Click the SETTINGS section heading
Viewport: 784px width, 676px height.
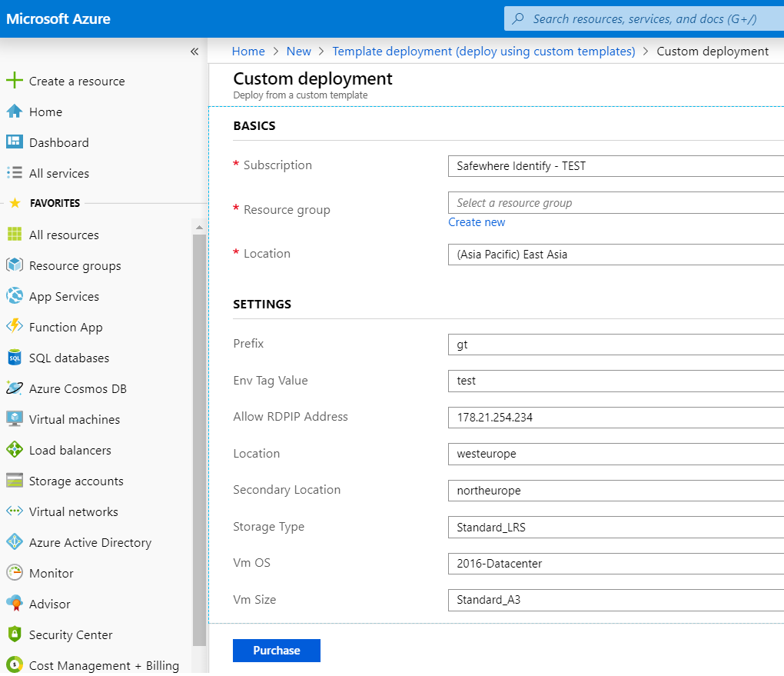[262, 305]
